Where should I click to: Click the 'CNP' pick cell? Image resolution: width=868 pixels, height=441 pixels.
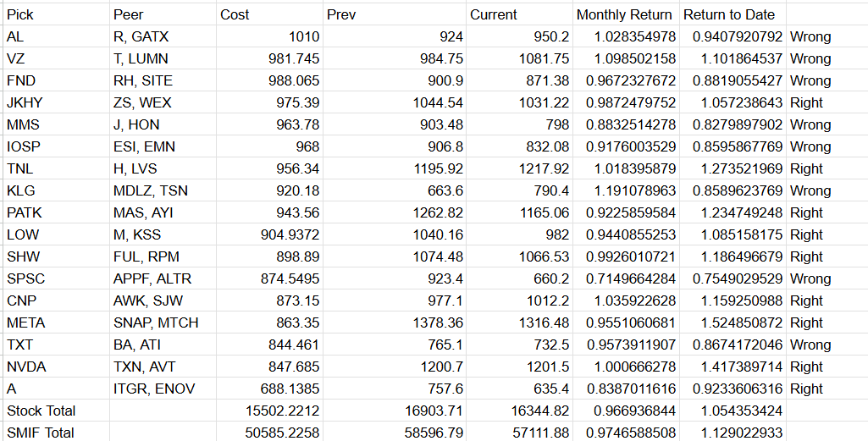pos(56,300)
